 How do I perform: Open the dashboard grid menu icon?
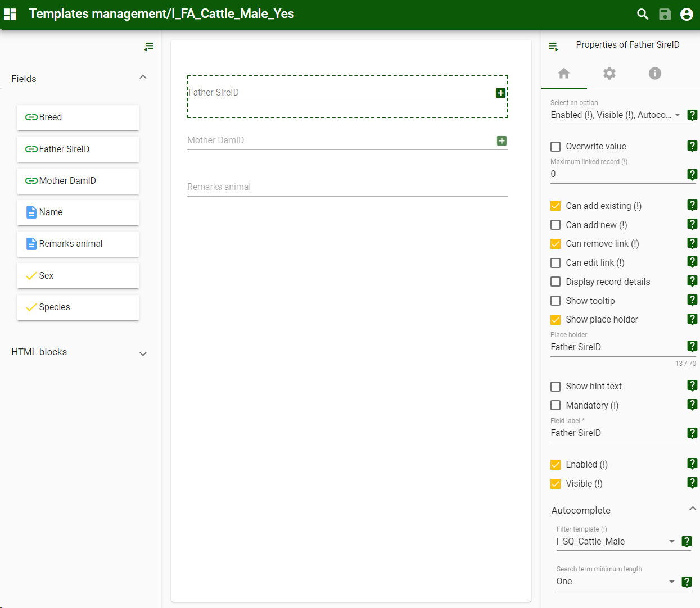[10, 14]
